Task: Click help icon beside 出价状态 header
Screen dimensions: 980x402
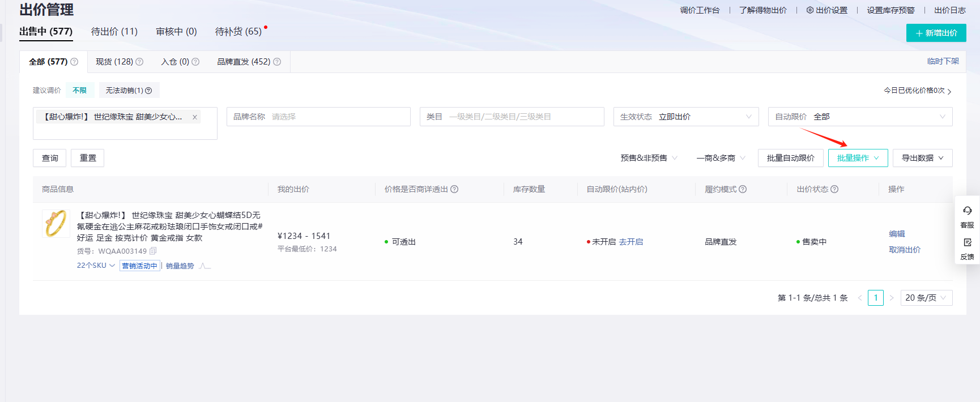Action: pos(834,189)
